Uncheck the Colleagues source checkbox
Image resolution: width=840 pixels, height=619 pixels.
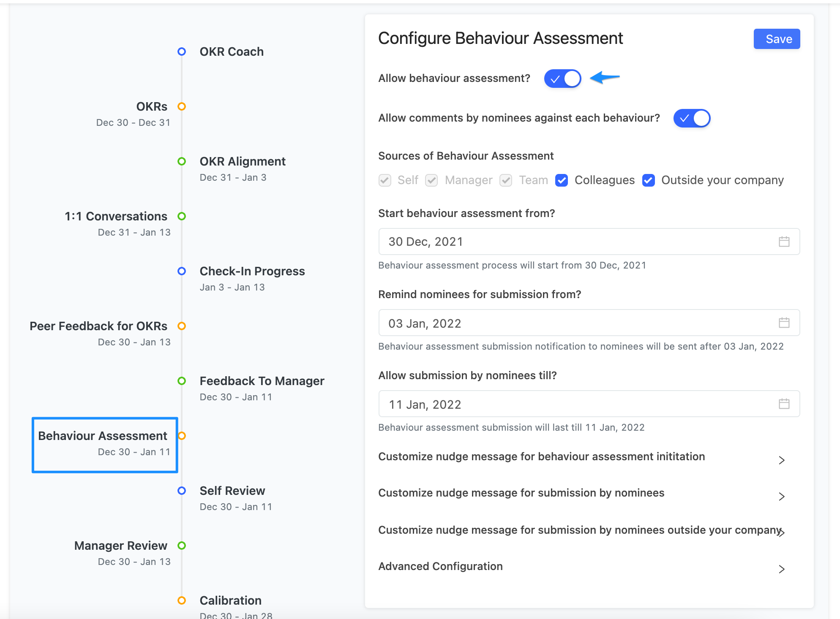(x=562, y=180)
